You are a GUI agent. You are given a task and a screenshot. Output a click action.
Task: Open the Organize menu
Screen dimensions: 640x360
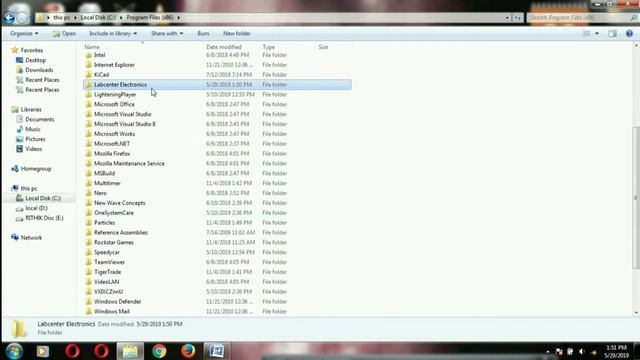pyautogui.click(x=24, y=33)
